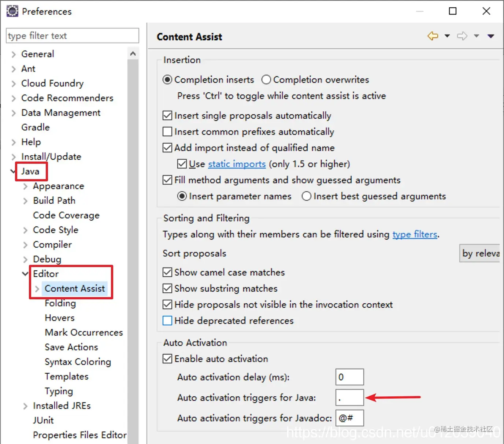Toggle Use static imports checkbox
The width and height of the screenshot is (504, 444).
[x=182, y=164]
